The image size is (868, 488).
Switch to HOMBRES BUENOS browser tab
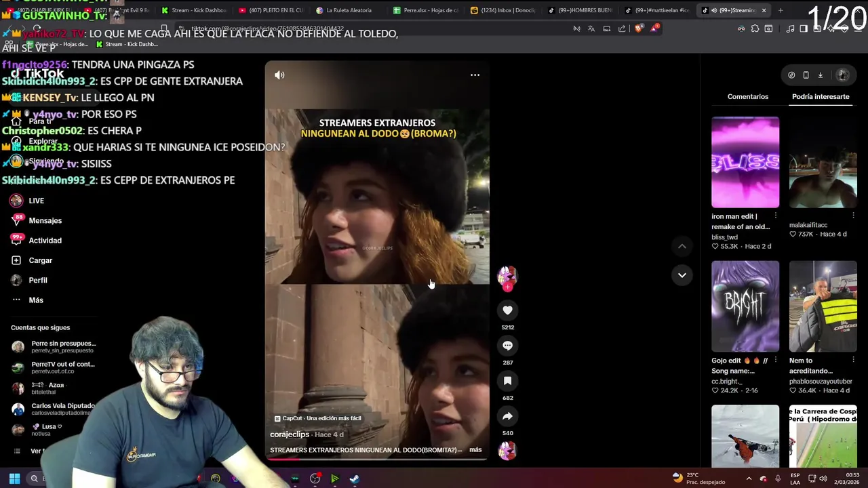point(580,10)
